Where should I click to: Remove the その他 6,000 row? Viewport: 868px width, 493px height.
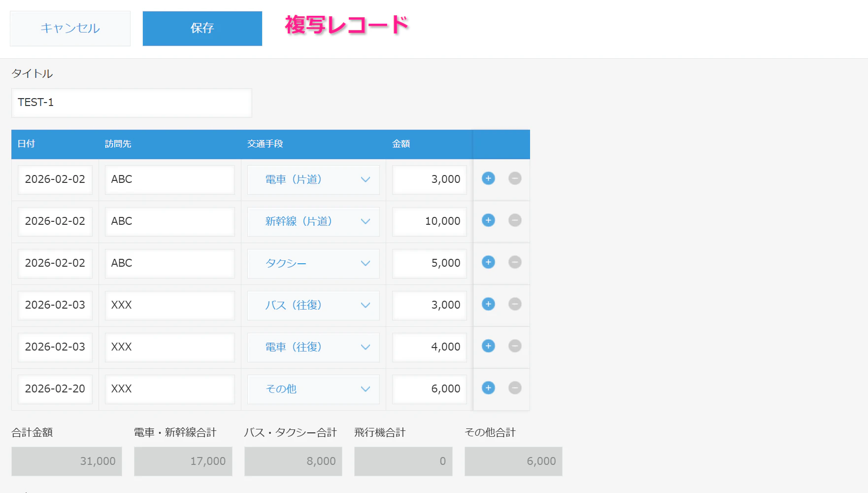tap(515, 388)
